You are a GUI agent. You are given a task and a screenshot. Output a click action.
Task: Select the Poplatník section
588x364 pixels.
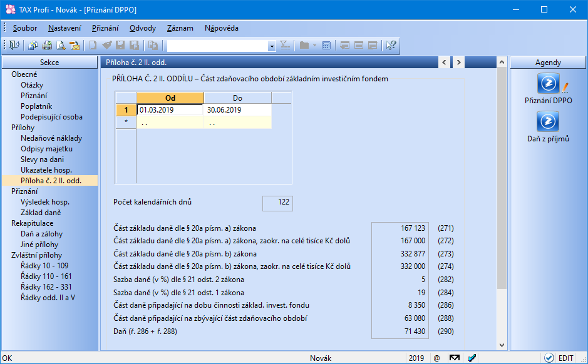point(36,106)
